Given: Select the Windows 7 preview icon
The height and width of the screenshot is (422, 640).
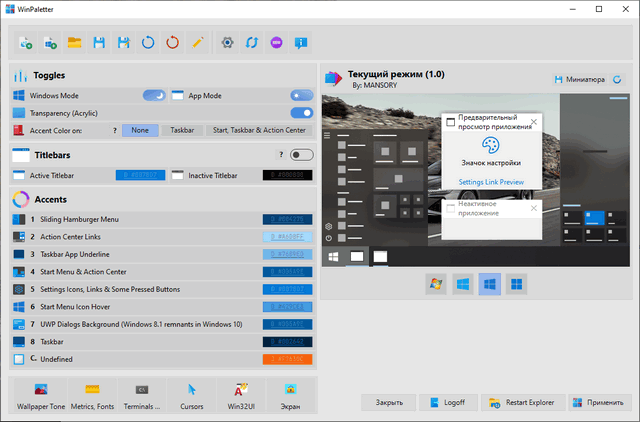Looking at the screenshot, I should coord(436,285).
